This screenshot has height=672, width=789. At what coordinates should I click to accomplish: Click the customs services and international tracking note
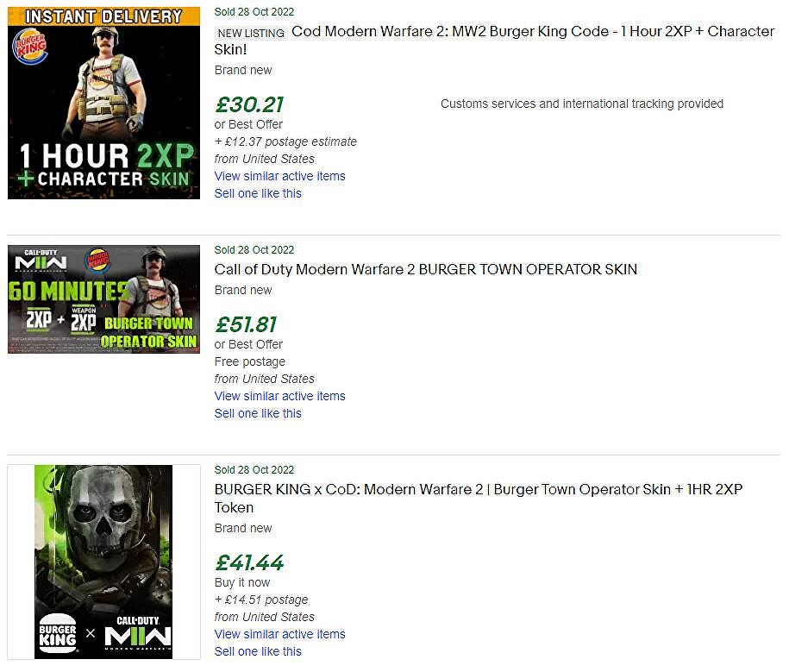point(582,104)
